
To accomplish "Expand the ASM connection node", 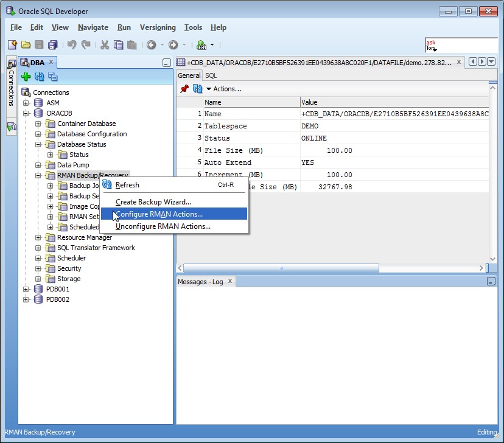I will pyautogui.click(x=26, y=103).
